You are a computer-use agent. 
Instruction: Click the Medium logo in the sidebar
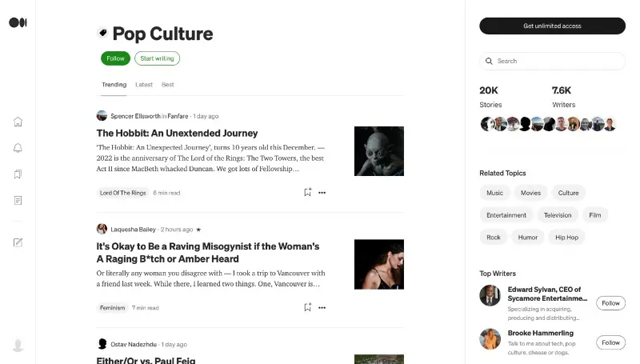click(18, 22)
